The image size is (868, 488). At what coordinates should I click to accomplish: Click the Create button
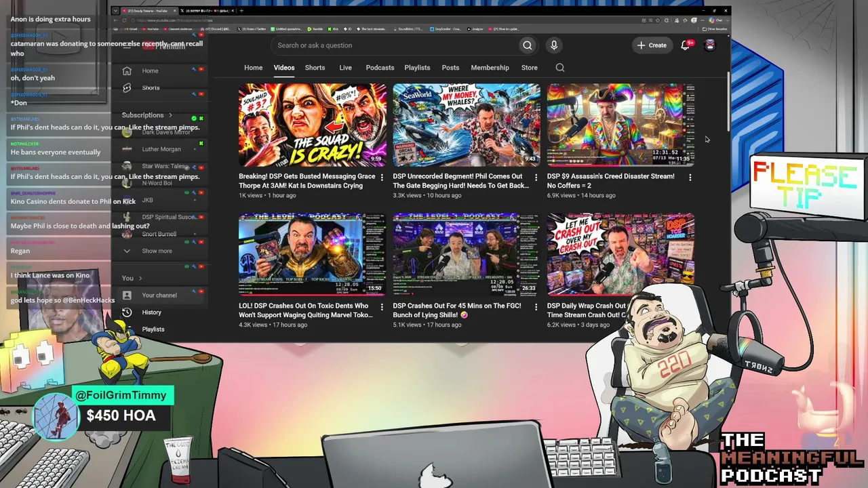652,45
